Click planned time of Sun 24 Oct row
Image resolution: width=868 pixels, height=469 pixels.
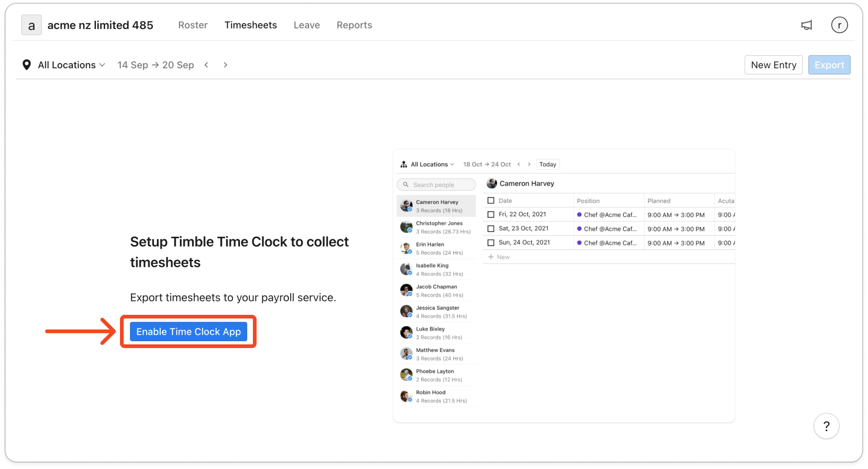[x=676, y=243]
